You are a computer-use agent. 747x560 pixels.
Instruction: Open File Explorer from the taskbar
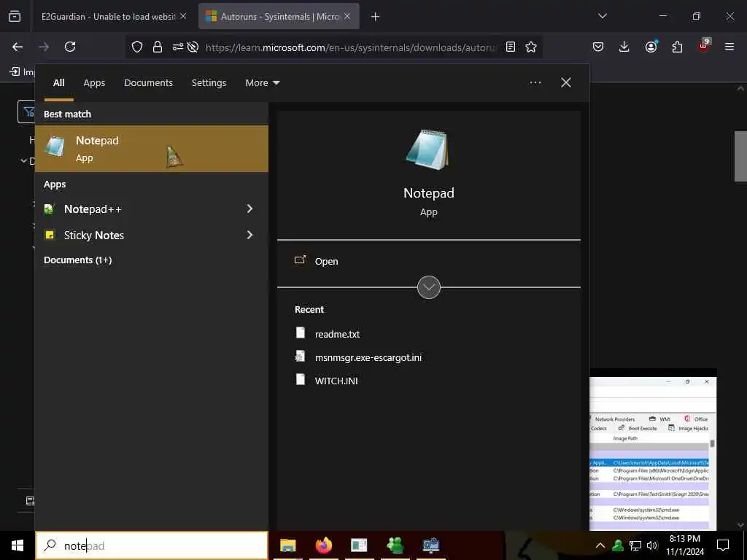click(287, 545)
